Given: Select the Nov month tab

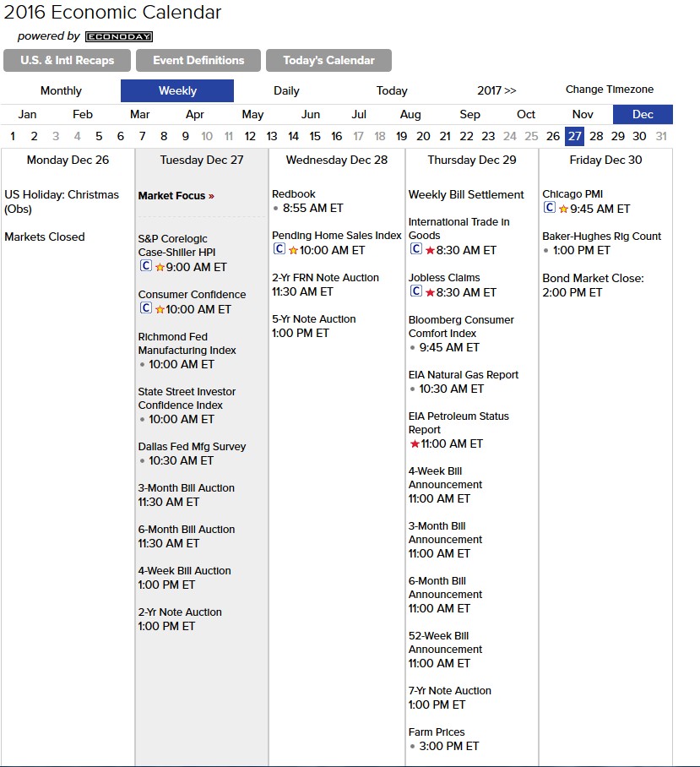Looking at the screenshot, I should click(583, 115).
